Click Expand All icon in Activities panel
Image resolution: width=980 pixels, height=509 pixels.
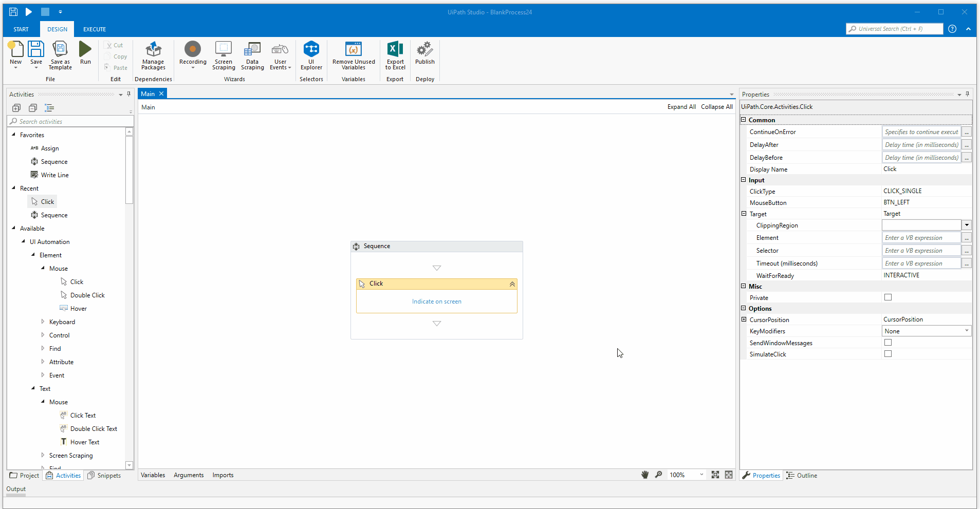click(16, 108)
